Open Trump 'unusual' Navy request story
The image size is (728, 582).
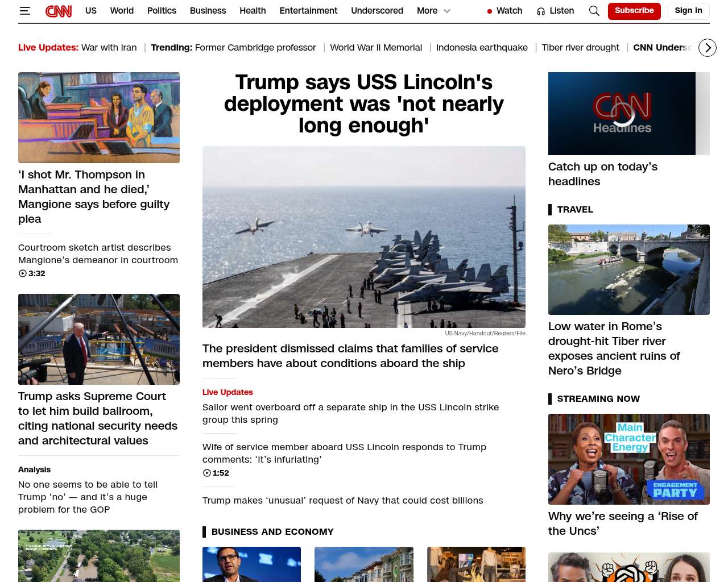click(342, 500)
